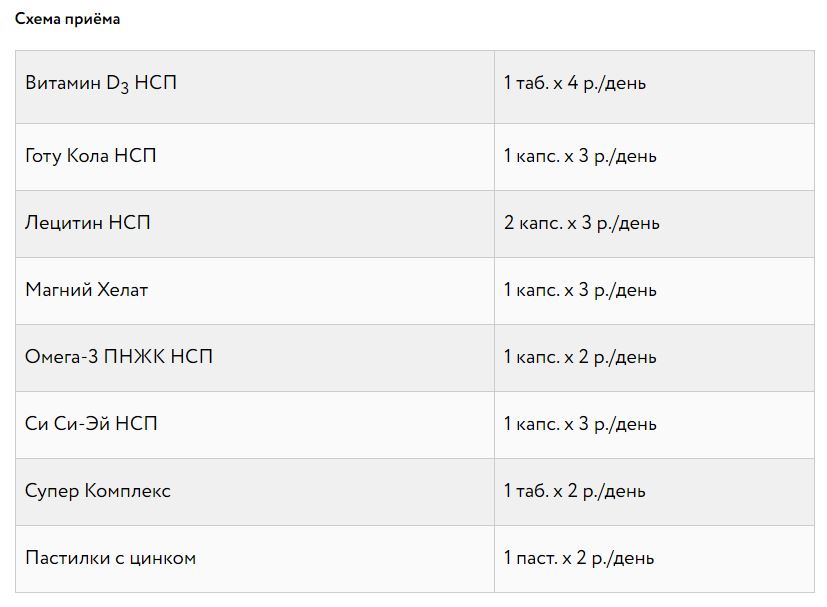Click the Схема приёма heading
This screenshot has height=607, width=827.
(67, 19)
